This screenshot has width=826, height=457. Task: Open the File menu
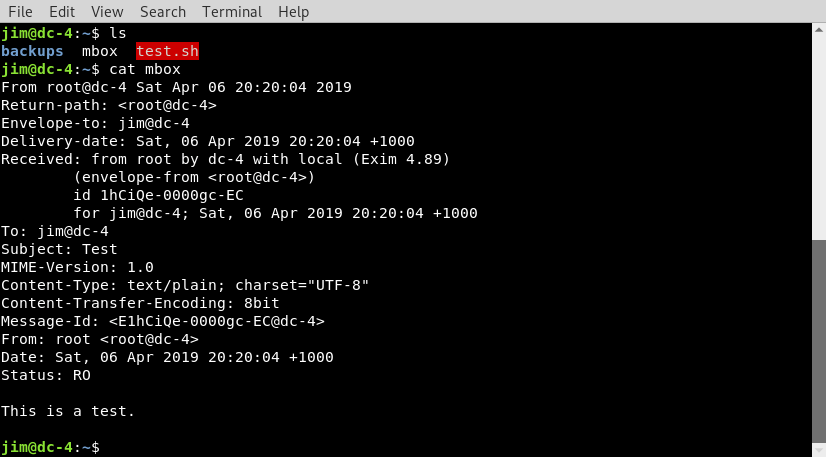point(20,12)
